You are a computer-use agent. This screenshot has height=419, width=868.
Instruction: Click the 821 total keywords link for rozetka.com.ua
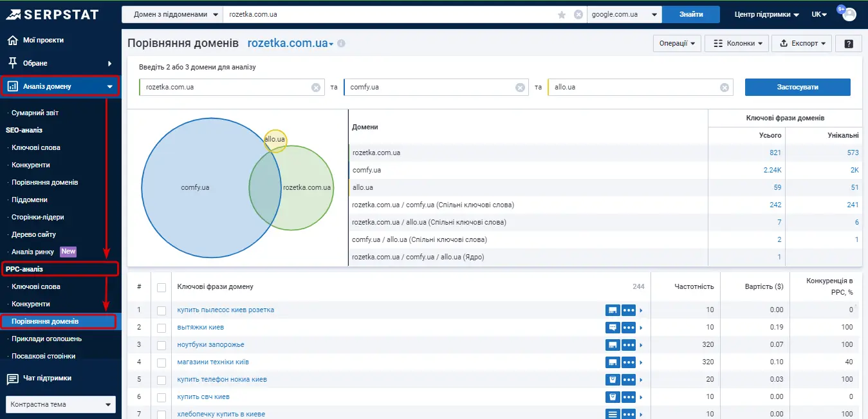775,153
